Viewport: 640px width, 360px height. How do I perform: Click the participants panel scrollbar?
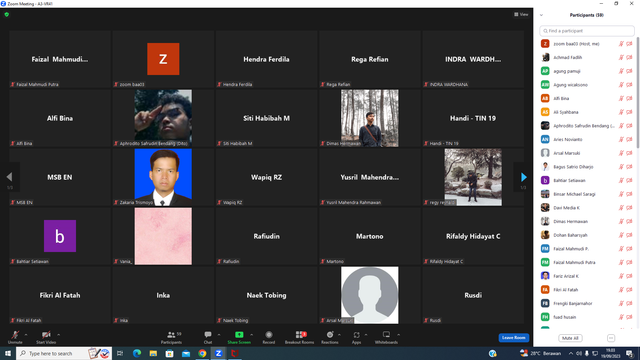tap(638, 92)
